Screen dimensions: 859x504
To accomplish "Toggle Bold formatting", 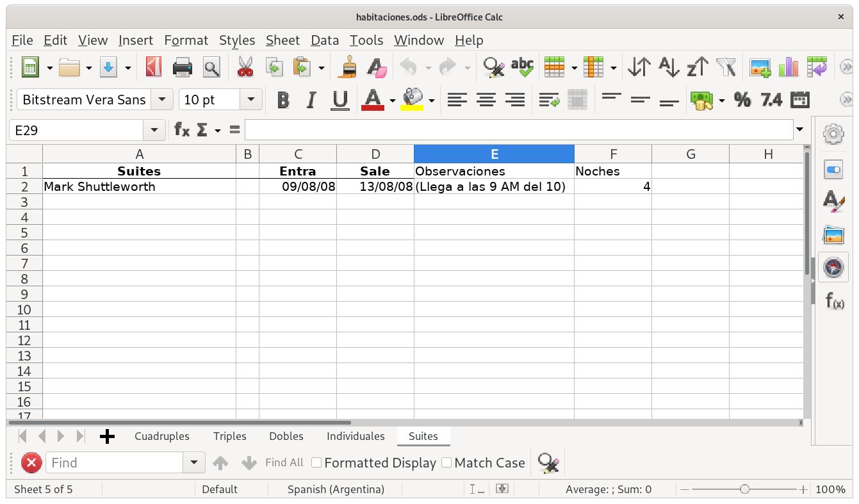I will coord(282,100).
